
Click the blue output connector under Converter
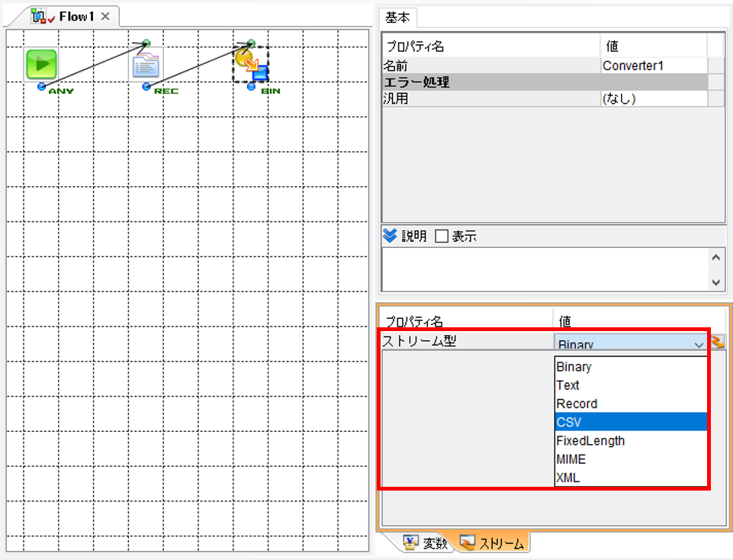(251, 86)
